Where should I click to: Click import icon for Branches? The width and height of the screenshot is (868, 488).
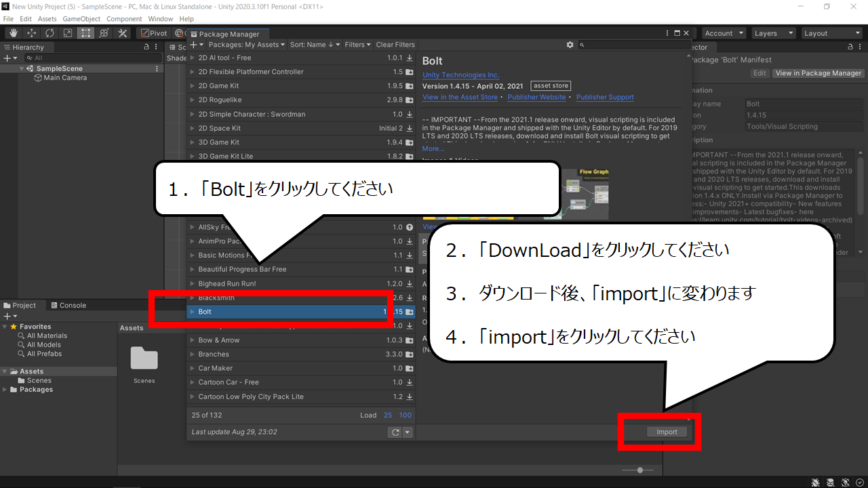pos(410,354)
